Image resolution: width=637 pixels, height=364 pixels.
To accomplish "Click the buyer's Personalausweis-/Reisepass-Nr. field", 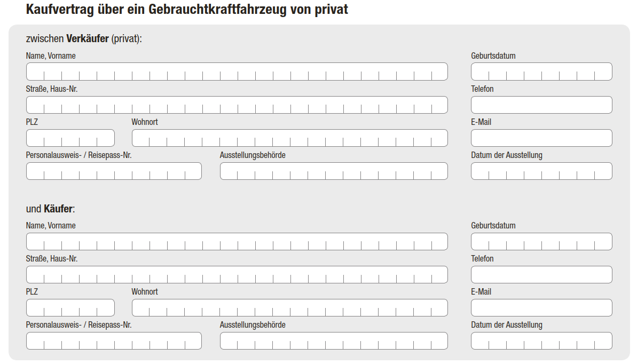I will tap(114, 341).
